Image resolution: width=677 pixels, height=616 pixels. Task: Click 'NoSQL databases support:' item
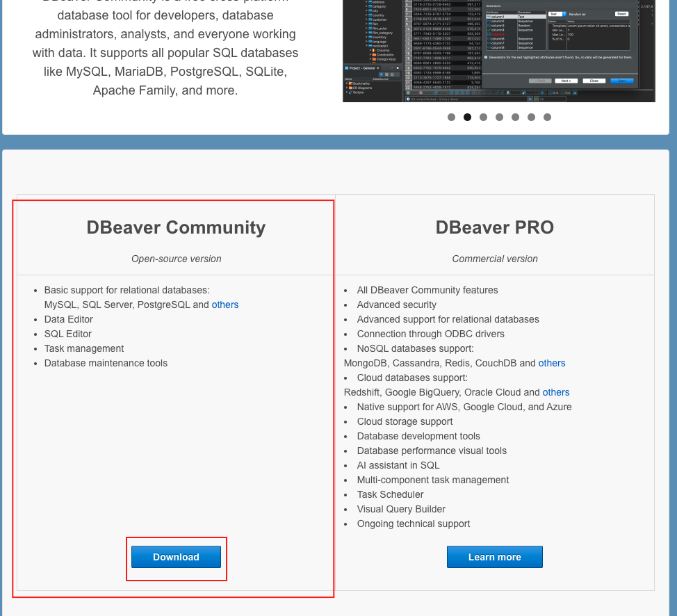click(x=416, y=348)
